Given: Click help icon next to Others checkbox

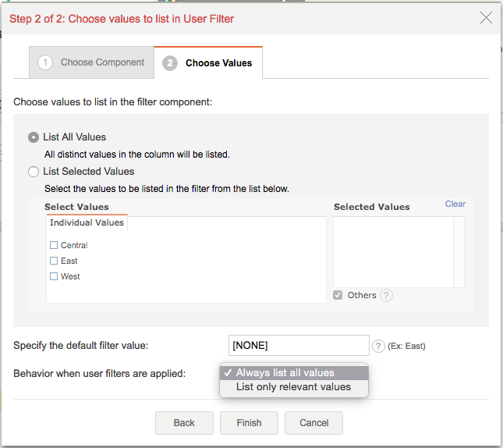Looking at the screenshot, I should 386,296.
